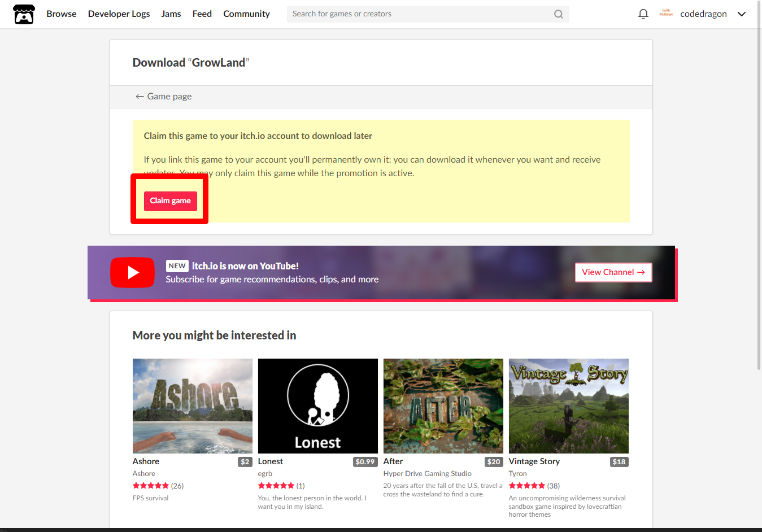Open the Vintage Story title link

click(534, 461)
